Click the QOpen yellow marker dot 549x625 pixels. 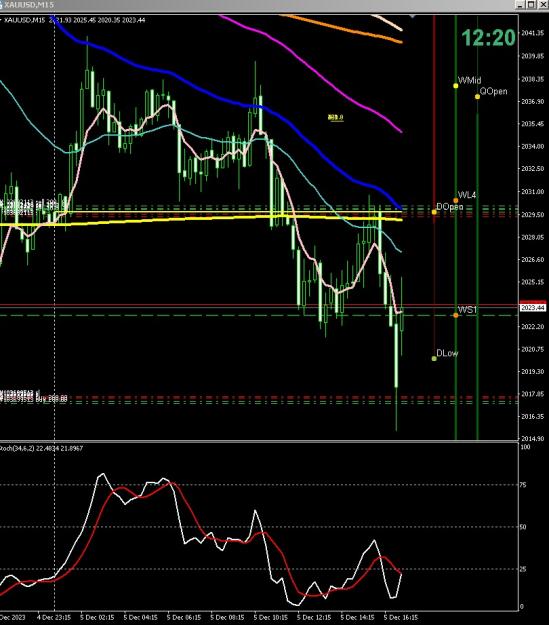[477, 96]
